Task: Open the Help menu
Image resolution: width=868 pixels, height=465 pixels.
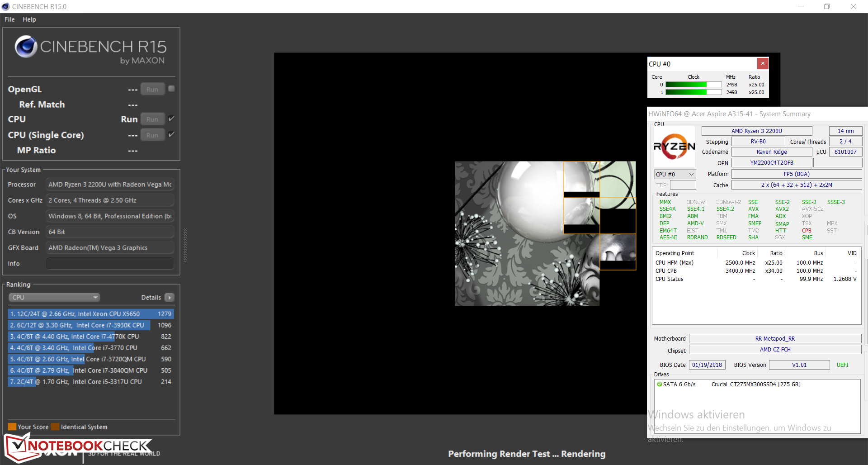Action: 29,19
